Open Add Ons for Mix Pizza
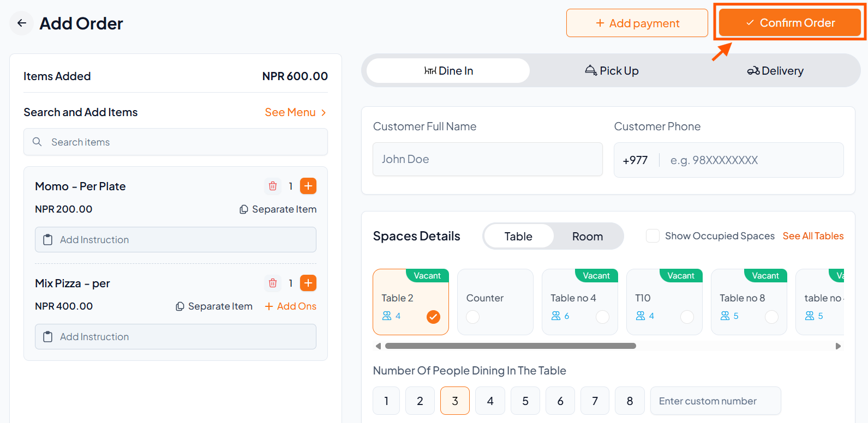This screenshot has height=423, width=868. coord(291,306)
